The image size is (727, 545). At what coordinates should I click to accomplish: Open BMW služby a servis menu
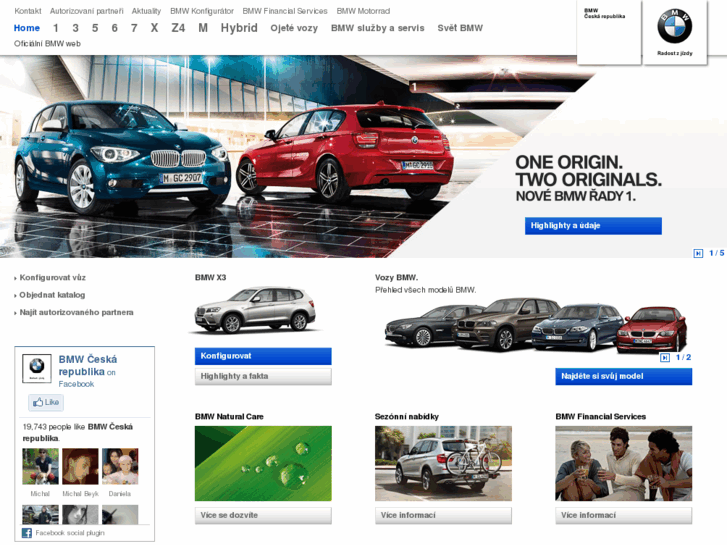377,28
